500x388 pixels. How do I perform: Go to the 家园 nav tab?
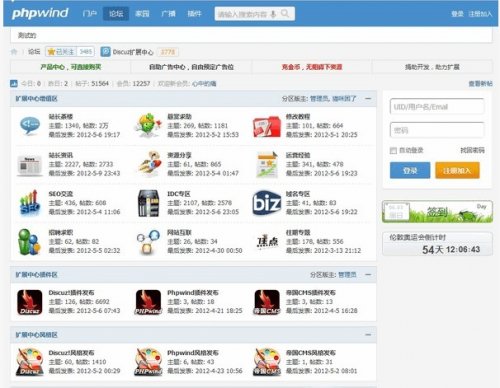[x=142, y=14]
